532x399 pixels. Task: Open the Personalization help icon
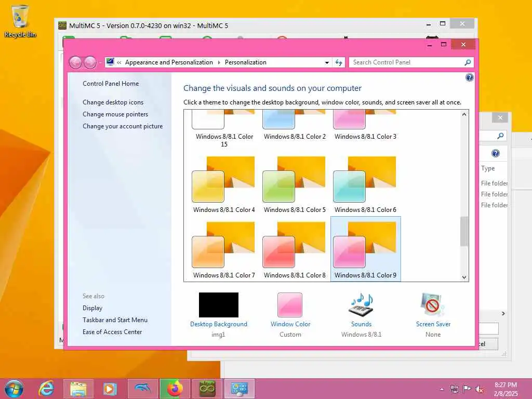469,78
